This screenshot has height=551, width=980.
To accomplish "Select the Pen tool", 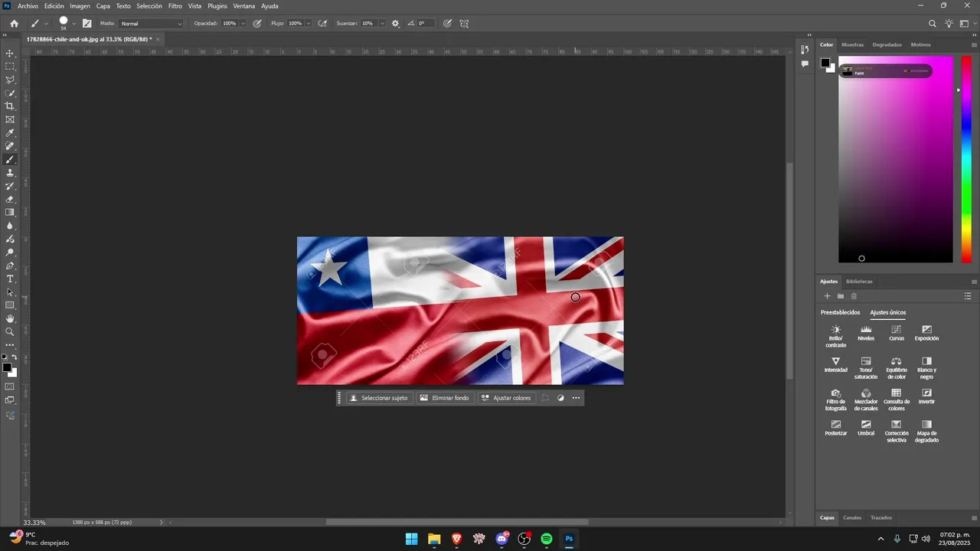I will coord(10,266).
